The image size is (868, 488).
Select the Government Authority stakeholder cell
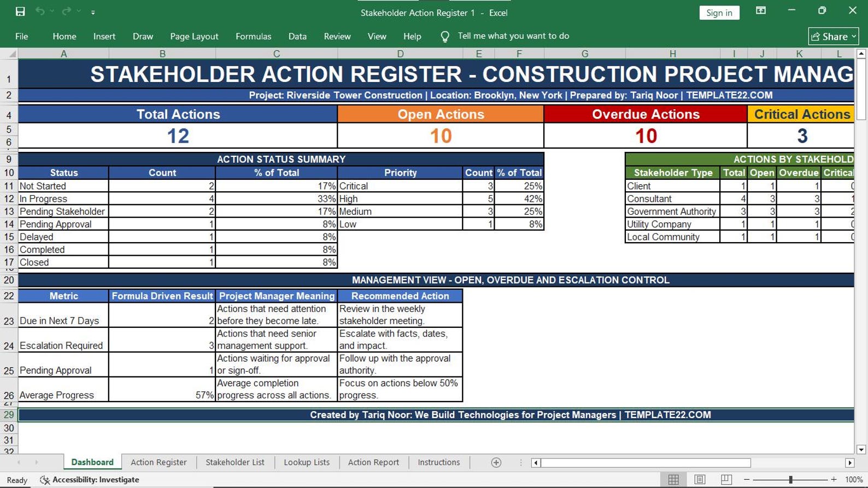click(672, 211)
